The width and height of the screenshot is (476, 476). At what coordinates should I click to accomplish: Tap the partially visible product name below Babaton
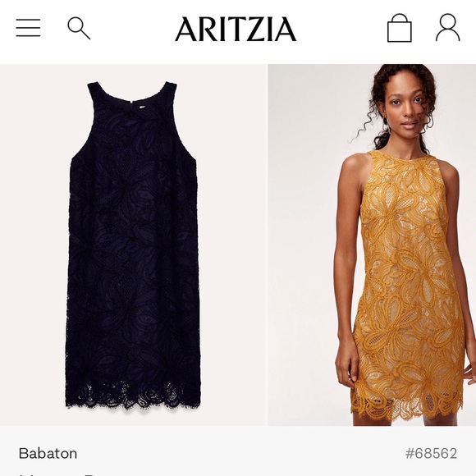[x=57, y=474]
